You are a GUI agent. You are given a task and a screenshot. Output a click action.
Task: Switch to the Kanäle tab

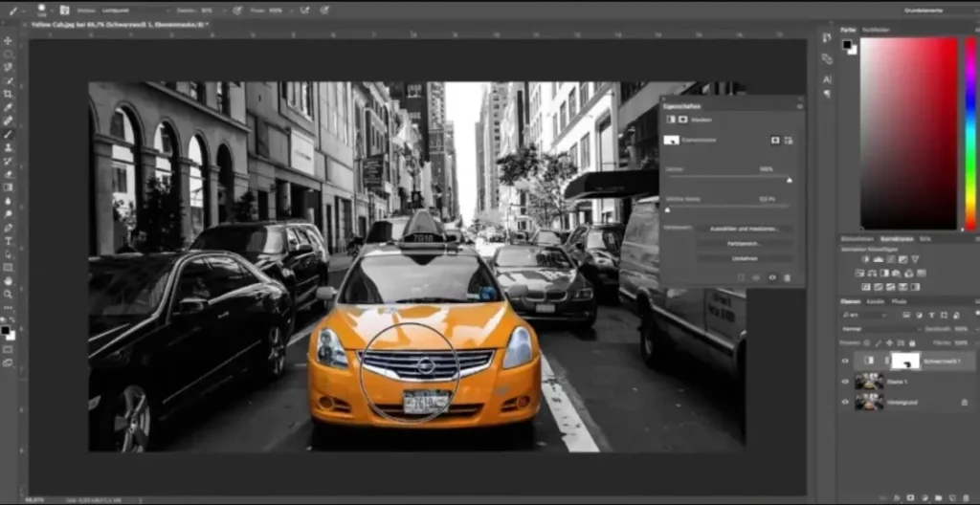pos(875,301)
